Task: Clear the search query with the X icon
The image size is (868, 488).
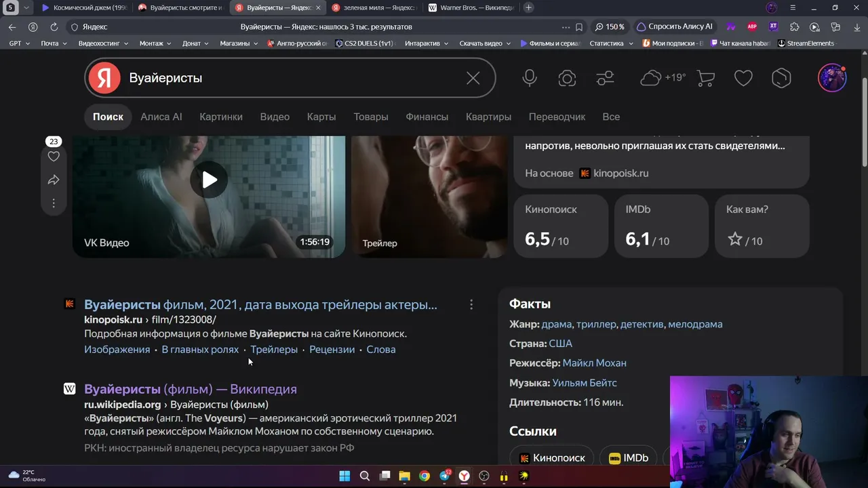Action: click(473, 78)
